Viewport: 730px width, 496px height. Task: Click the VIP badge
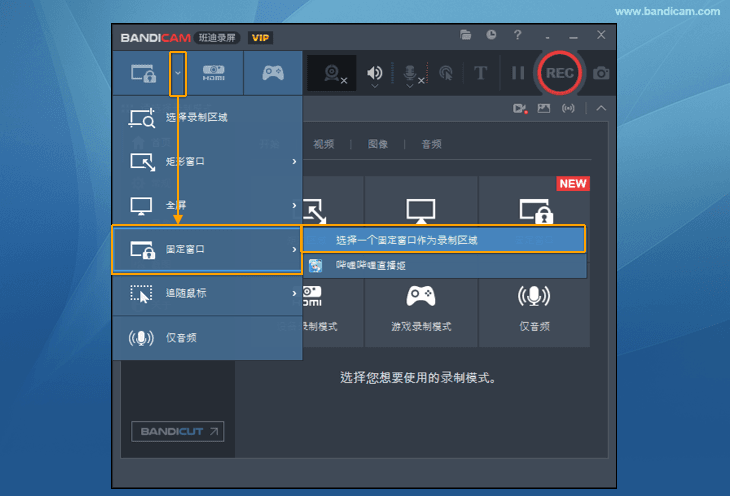[x=260, y=38]
